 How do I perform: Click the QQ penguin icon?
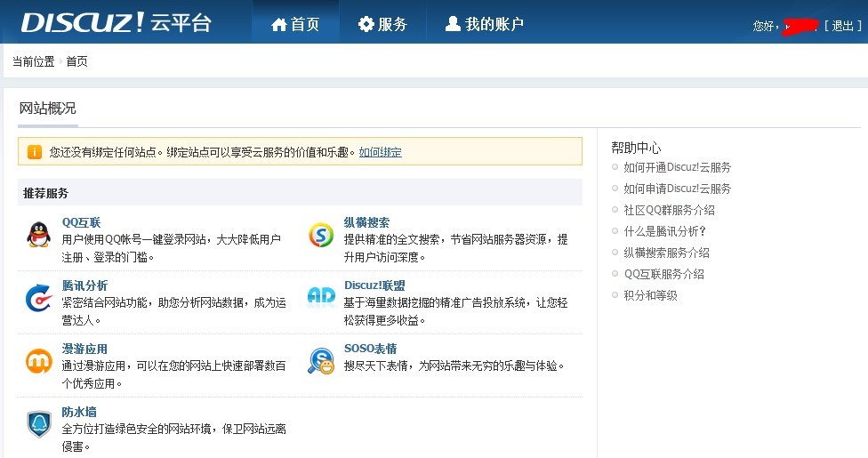pyautogui.click(x=39, y=235)
